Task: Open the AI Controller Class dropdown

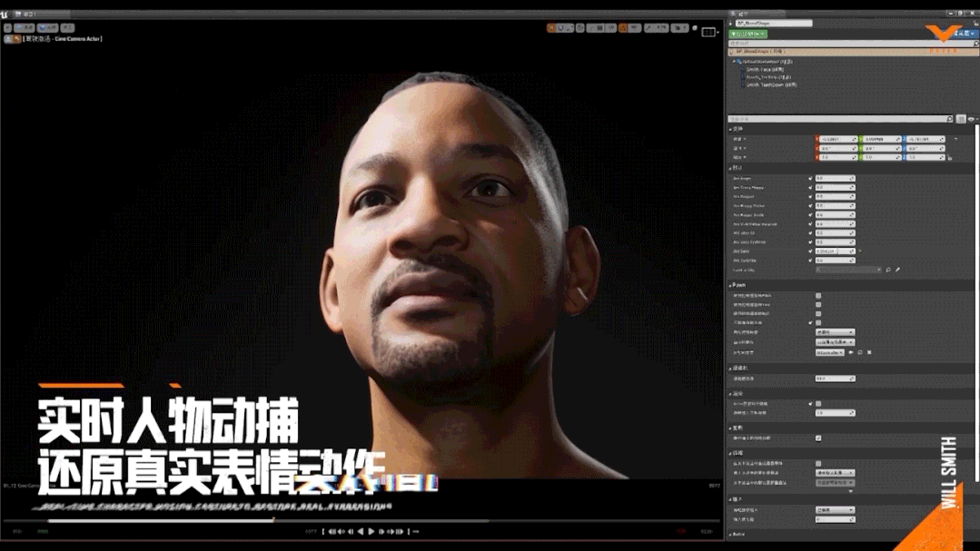Action: (x=830, y=352)
